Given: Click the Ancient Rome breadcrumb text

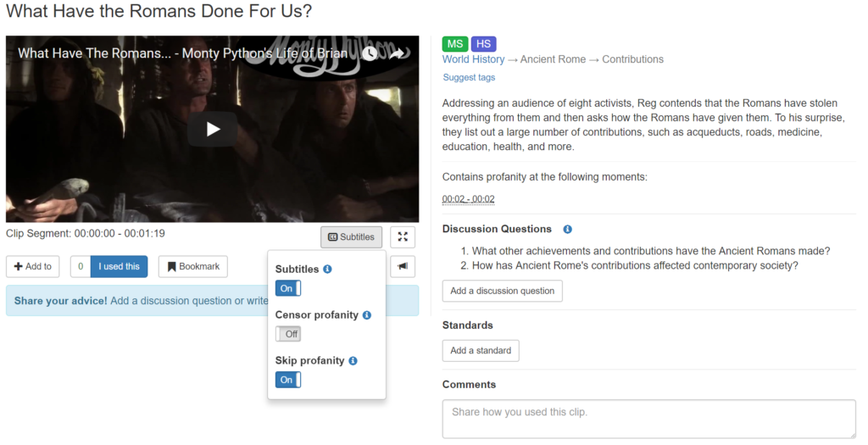Looking at the screenshot, I should tap(553, 59).
